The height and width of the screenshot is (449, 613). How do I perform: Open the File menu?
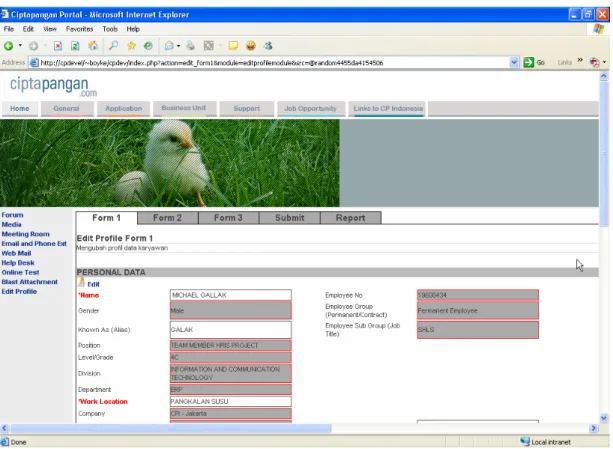pos(9,29)
